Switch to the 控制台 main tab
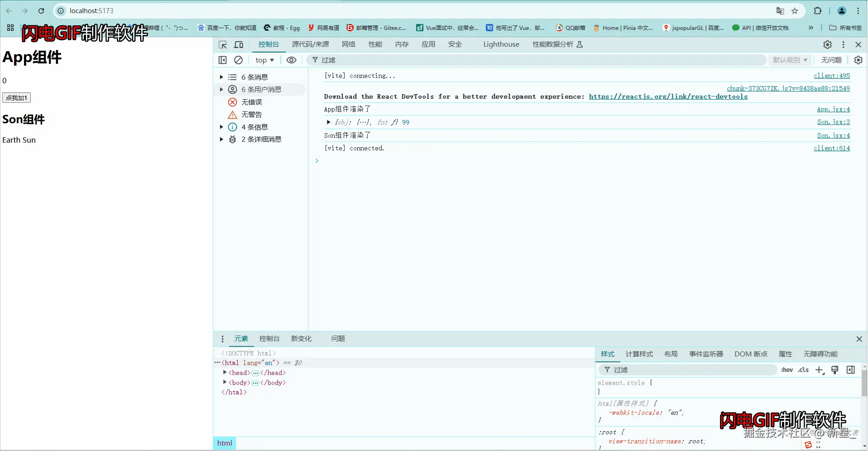Screen dimensions: 868x451 (x=269, y=44)
